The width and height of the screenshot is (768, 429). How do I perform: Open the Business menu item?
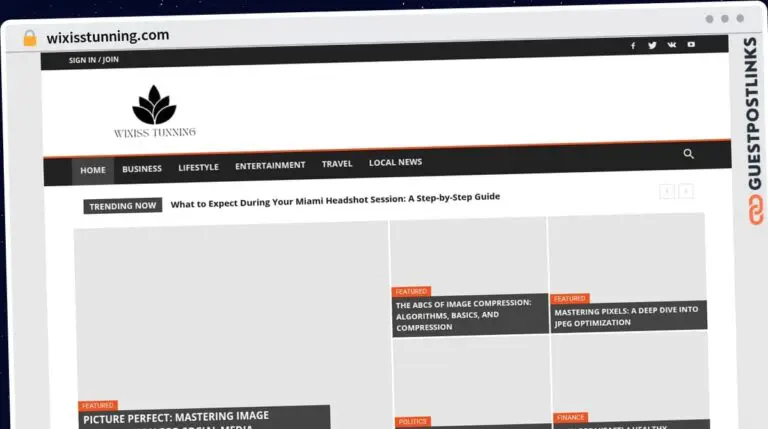click(142, 168)
